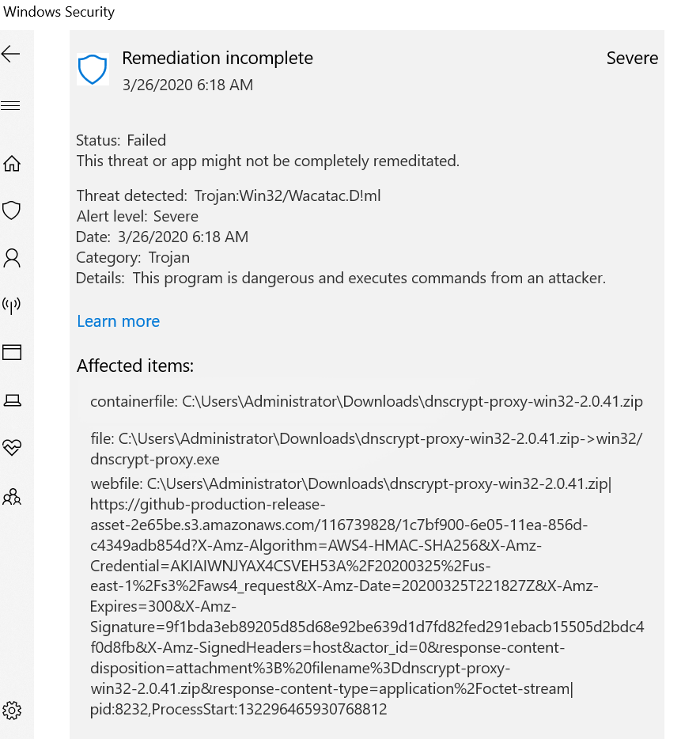
Task: Click the Windows Security title bar text
Action: [57, 12]
